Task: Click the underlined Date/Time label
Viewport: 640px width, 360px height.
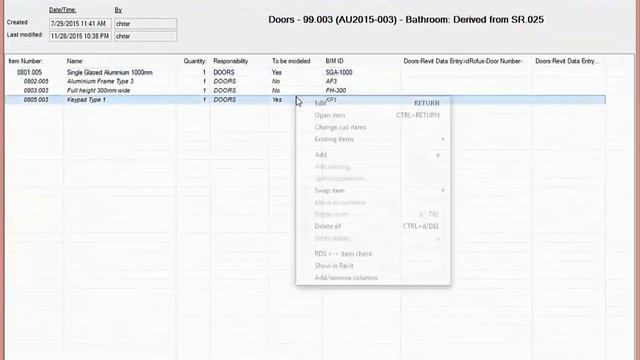Action: point(62,10)
